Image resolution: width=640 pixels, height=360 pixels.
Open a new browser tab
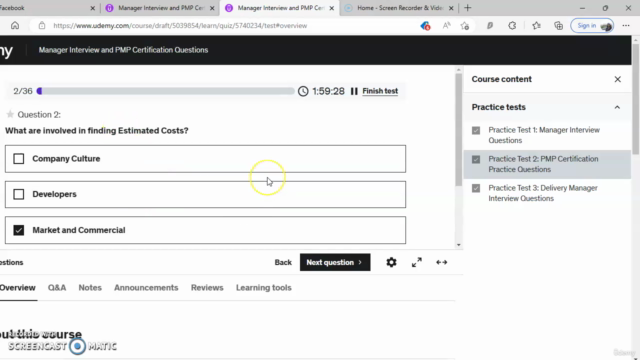pyautogui.click(x=468, y=8)
